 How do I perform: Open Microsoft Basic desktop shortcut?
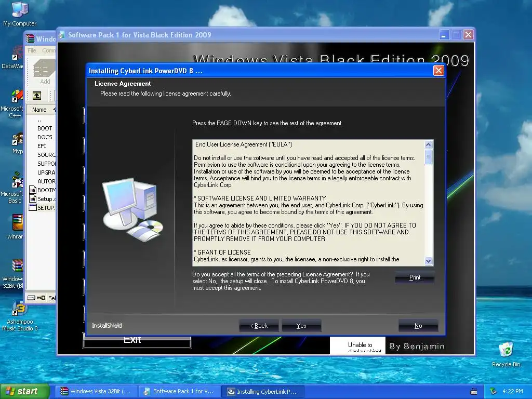point(14,188)
